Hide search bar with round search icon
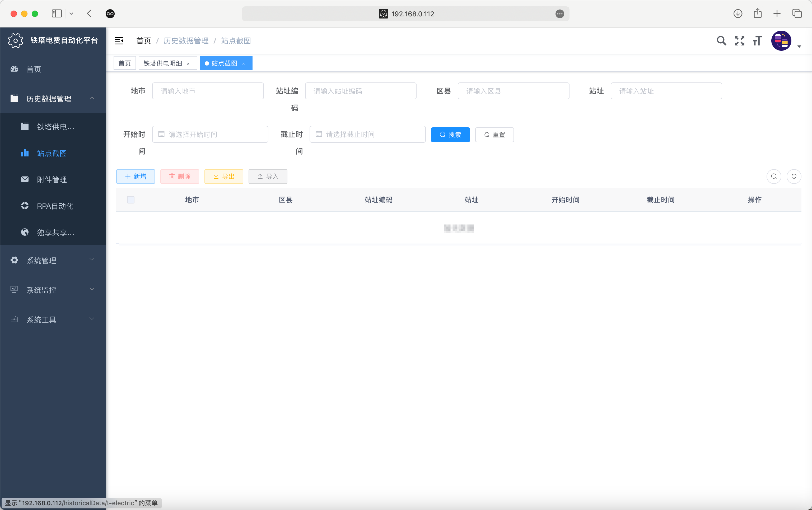812x510 pixels. click(x=774, y=177)
